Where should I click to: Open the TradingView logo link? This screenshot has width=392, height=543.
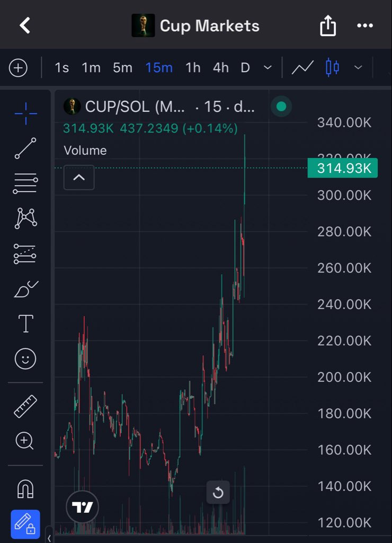[x=82, y=507]
